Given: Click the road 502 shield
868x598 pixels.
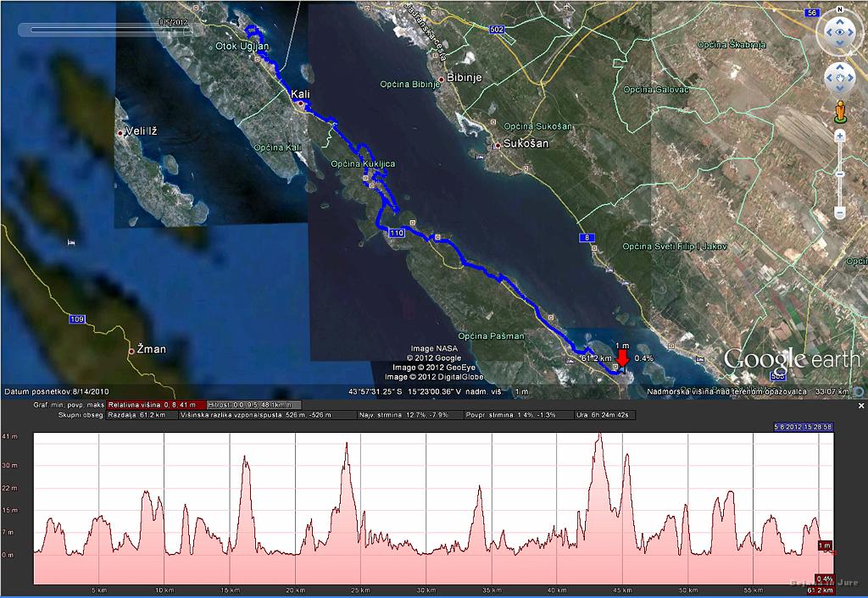Looking at the screenshot, I should pos(497,30).
